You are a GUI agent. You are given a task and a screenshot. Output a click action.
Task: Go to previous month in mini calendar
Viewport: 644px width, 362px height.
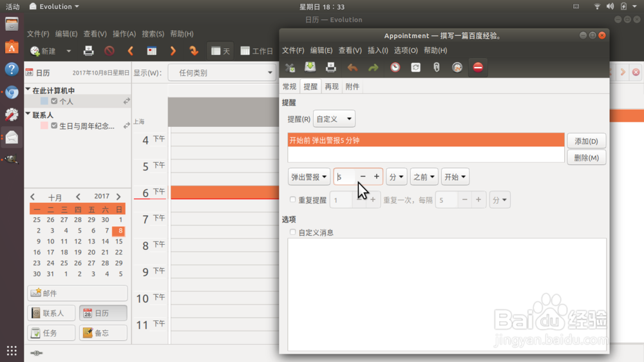33,197
